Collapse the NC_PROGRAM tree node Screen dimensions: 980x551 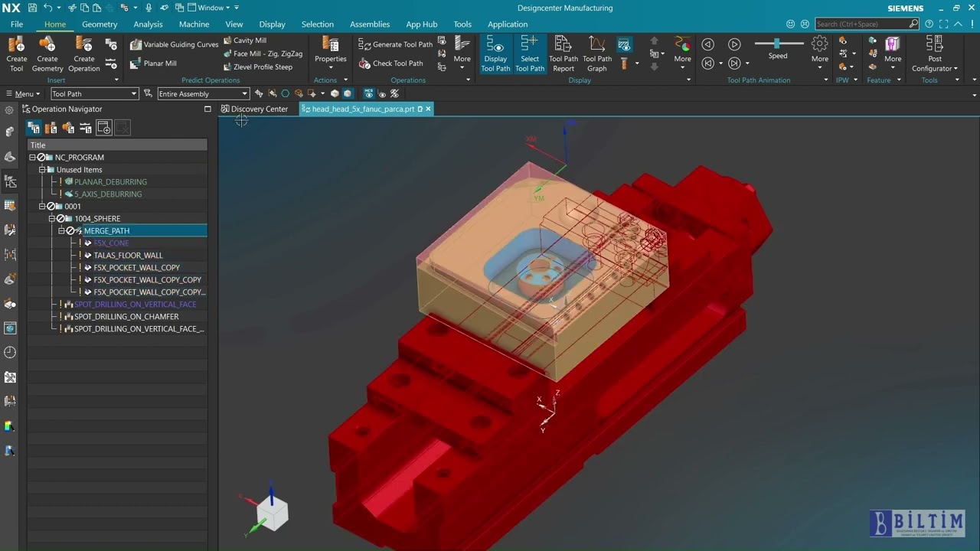click(33, 158)
